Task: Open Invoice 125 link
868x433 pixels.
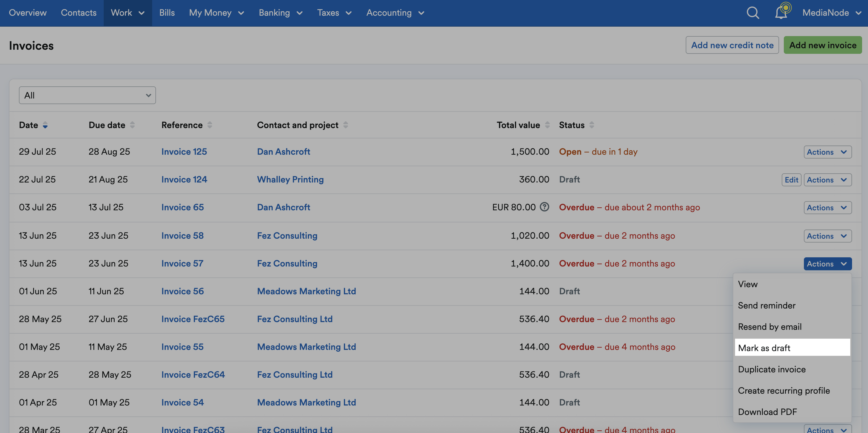Action: (x=184, y=151)
